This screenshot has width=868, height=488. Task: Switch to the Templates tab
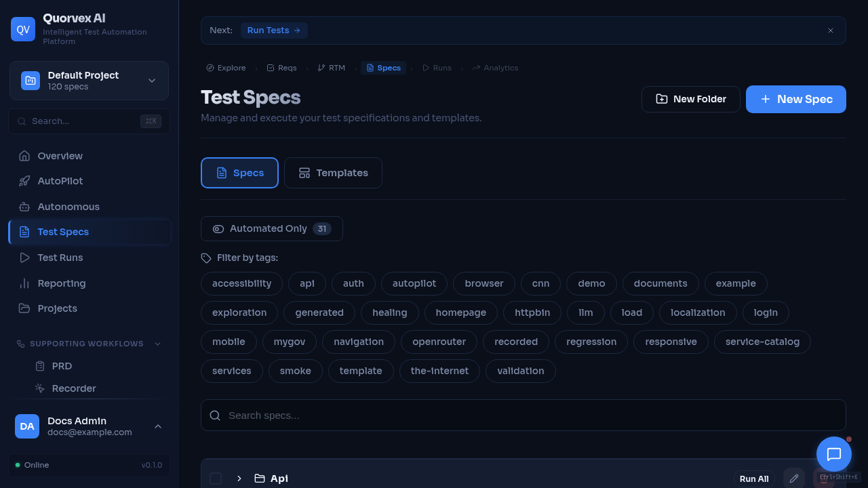click(x=333, y=173)
